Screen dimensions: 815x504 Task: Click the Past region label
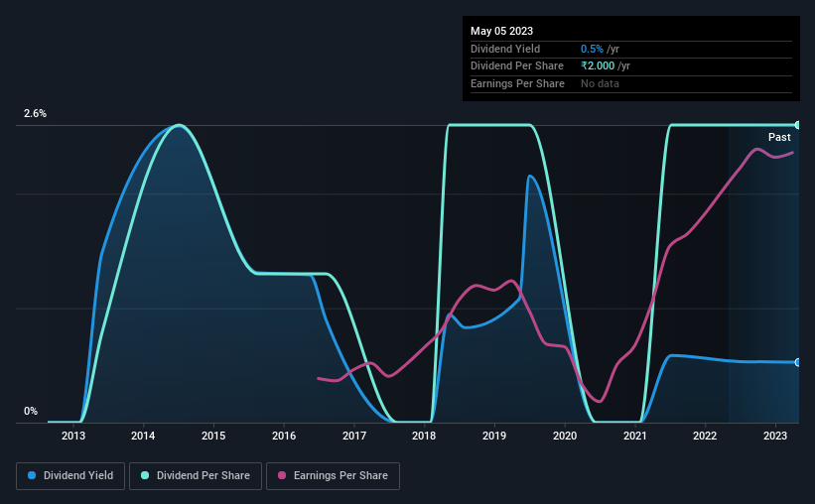pos(779,137)
